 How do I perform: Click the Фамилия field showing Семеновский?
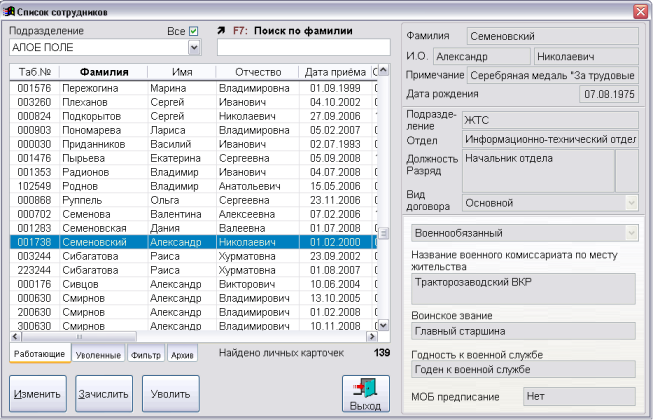[553, 36]
